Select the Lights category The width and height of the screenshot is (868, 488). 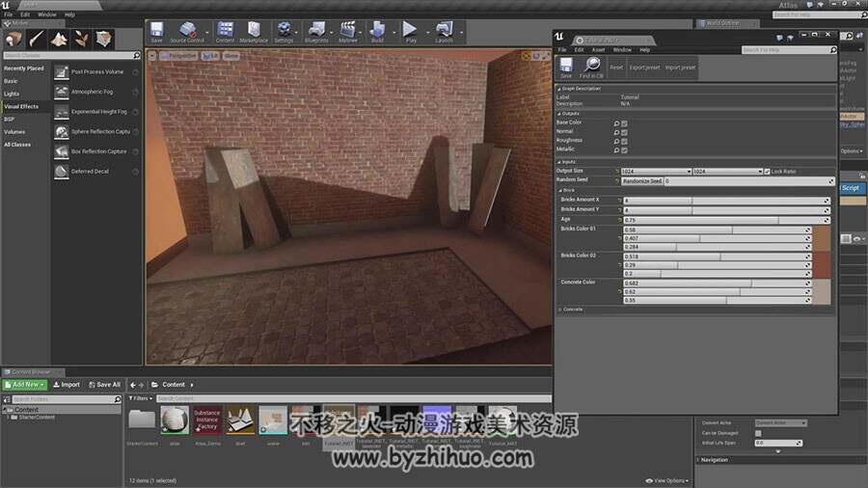point(12,94)
